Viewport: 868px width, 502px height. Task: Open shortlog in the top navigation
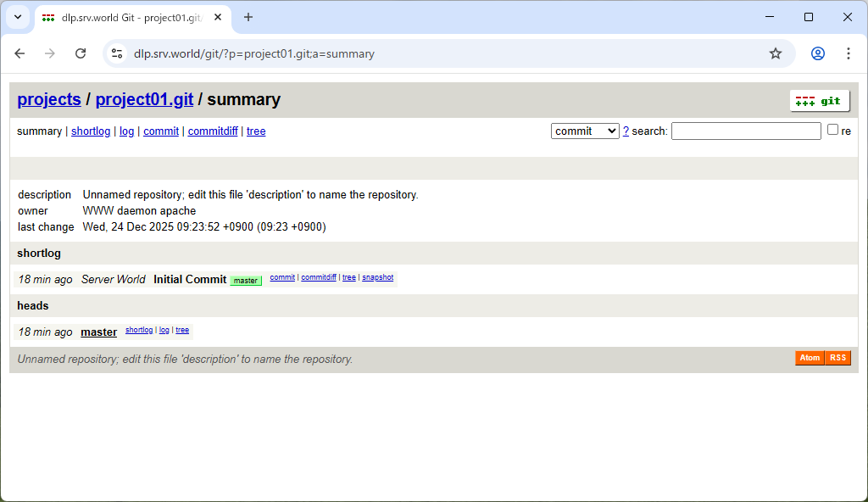coord(91,131)
